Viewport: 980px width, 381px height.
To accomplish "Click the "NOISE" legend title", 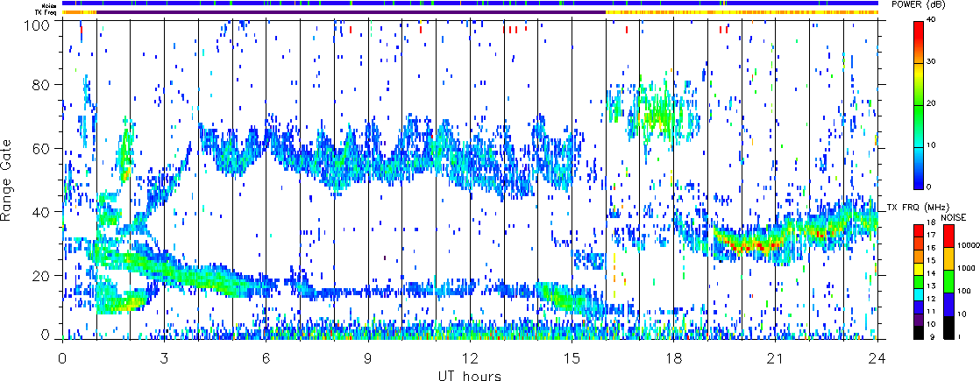I will point(955,216).
